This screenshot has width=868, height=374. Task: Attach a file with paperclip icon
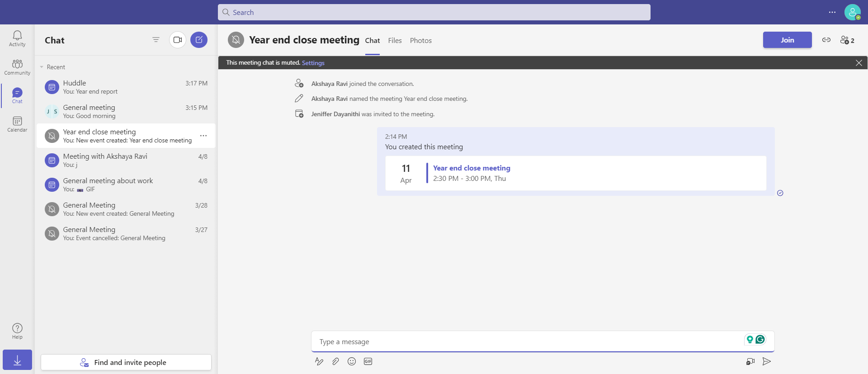335,361
